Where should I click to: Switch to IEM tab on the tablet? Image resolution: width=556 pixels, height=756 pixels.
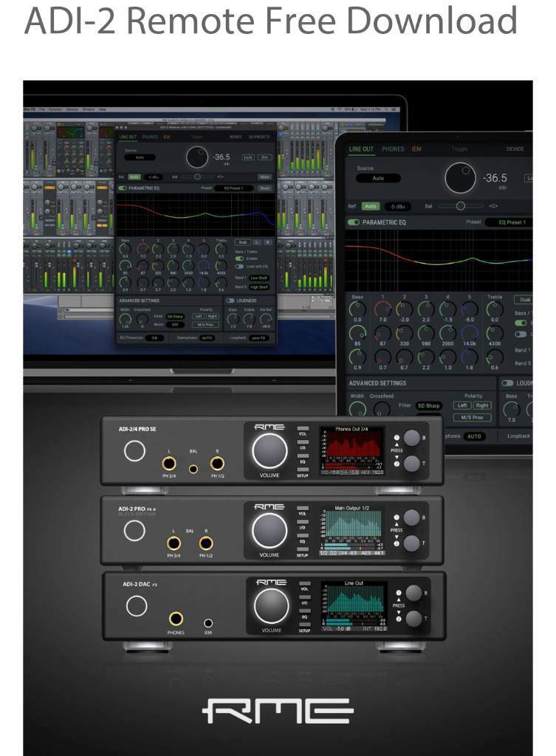tap(416, 149)
